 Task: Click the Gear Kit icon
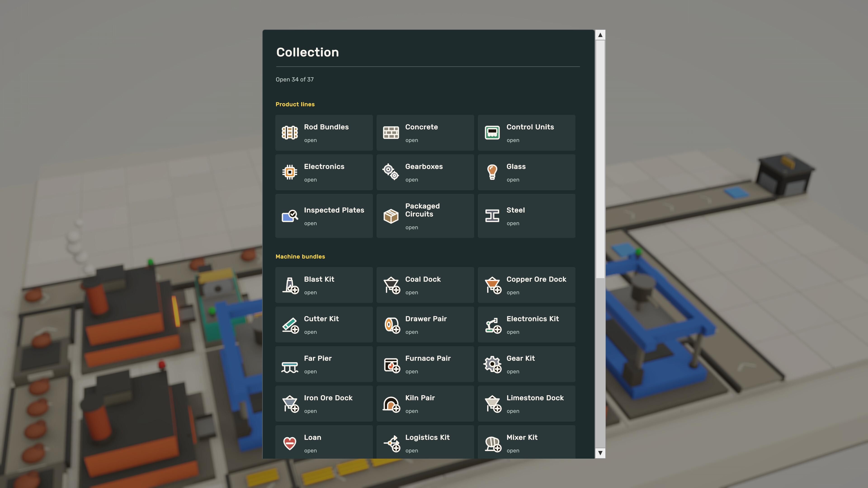pyautogui.click(x=493, y=364)
